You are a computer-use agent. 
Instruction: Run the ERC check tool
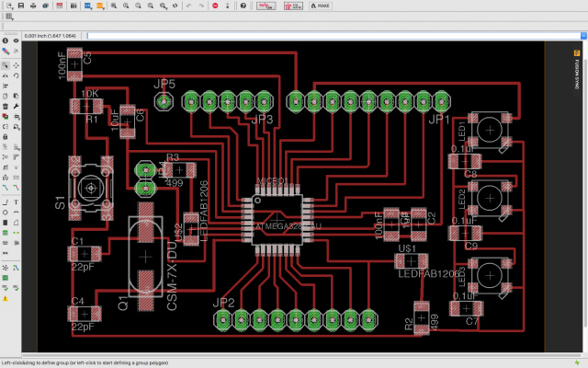pos(6,288)
